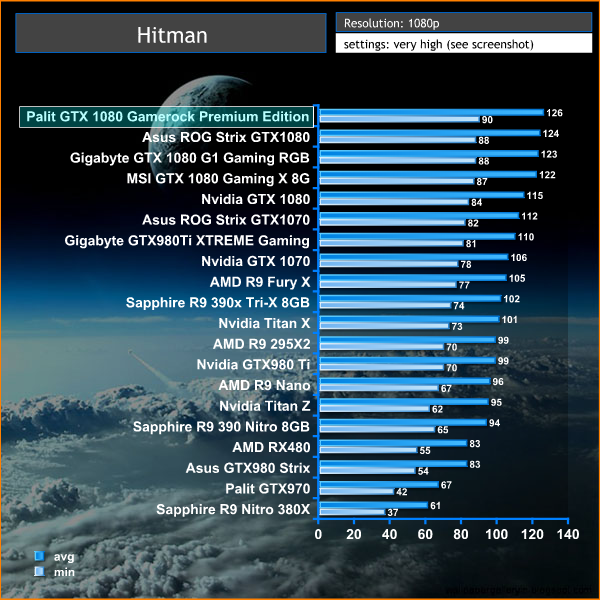
Task: Select the 73 min value for Titan X
Action: pos(457,326)
